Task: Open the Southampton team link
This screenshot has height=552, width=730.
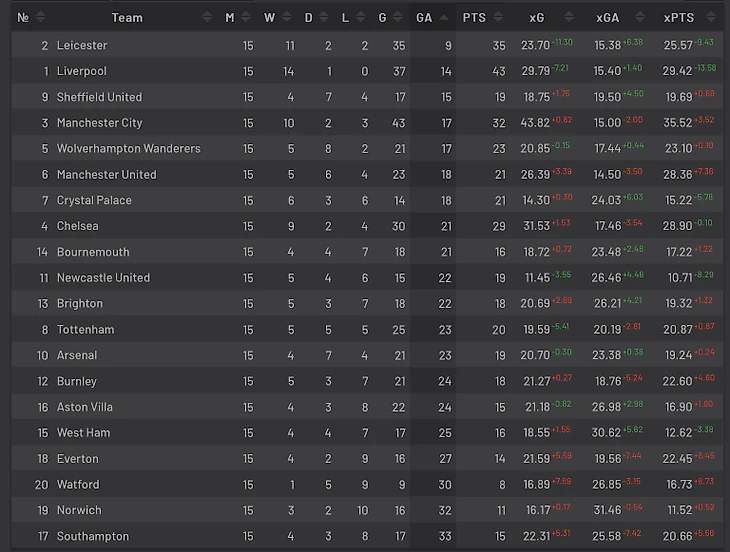Action: click(x=93, y=537)
